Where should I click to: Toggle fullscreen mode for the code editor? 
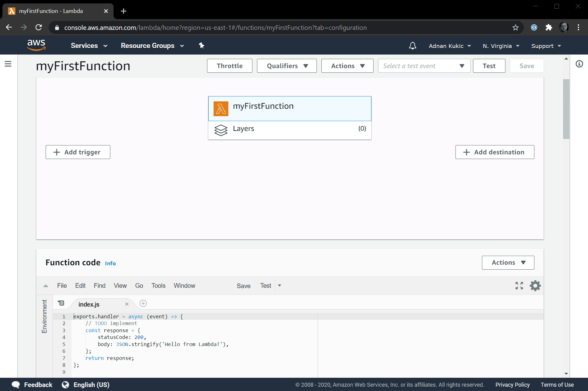(x=519, y=286)
